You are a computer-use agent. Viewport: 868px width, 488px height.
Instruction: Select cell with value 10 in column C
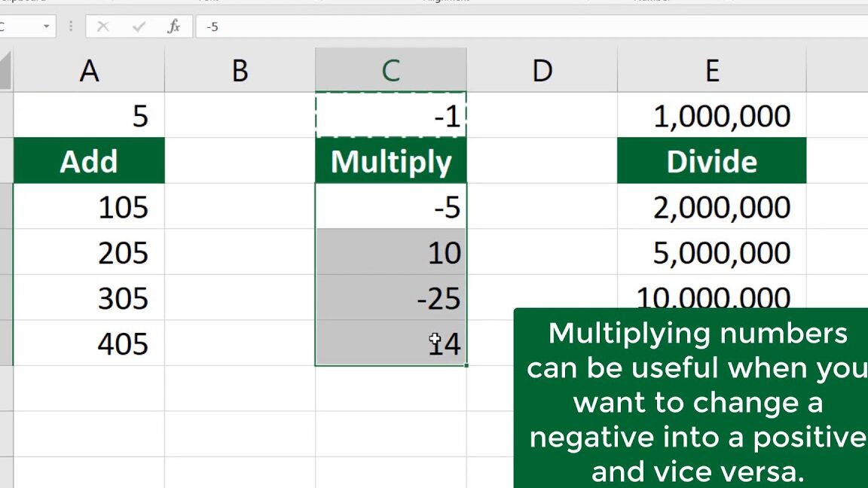tap(391, 252)
